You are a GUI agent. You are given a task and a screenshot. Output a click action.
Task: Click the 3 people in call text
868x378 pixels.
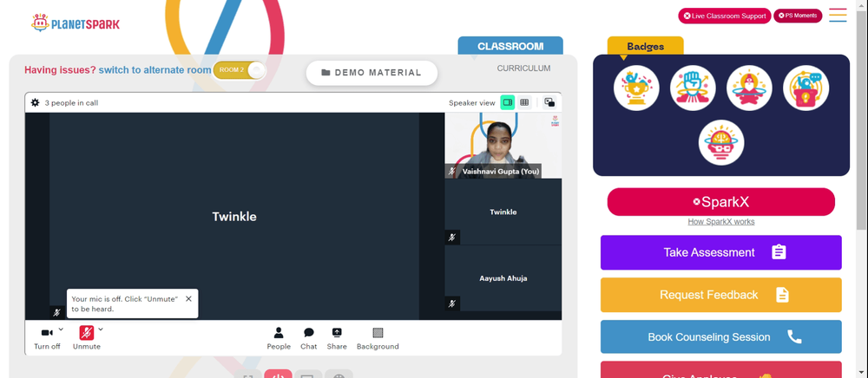[71, 103]
